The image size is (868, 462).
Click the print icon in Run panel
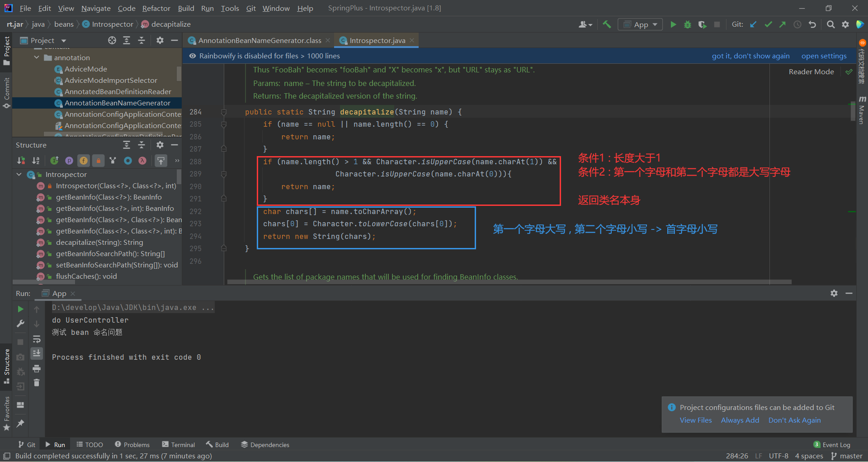(37, 369)
